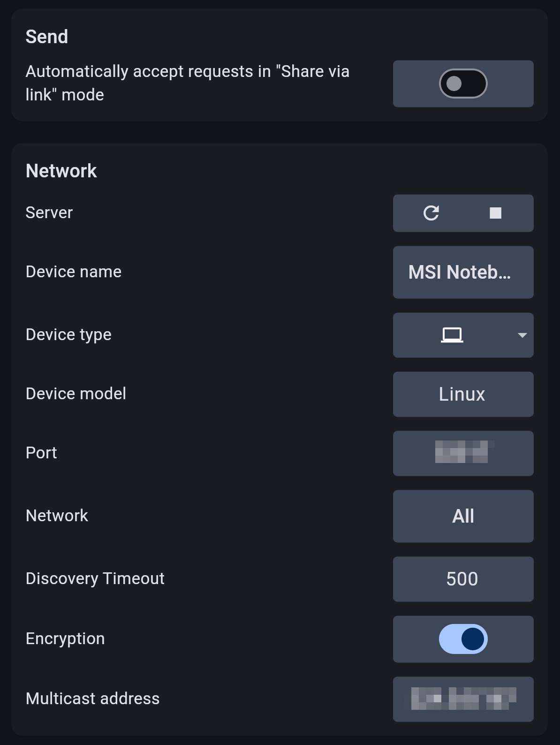
Task: Click the "Device model" row label
Action: click(76, 394)
